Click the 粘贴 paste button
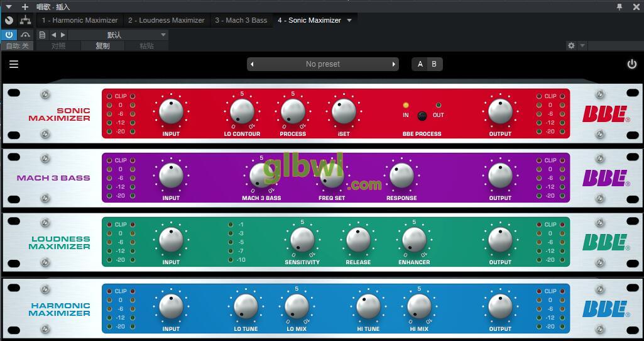 (x=146, y=46)
